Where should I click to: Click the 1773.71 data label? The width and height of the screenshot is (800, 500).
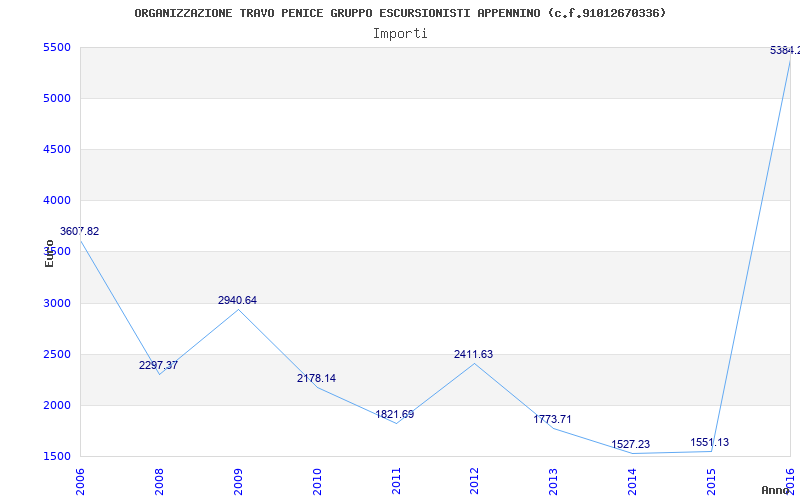pyautogui.click(x=553, y=419)
